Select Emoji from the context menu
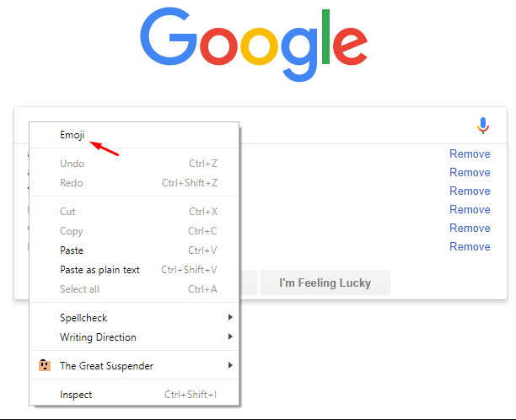This screenshot has height=420, width=516. point(73,135)
